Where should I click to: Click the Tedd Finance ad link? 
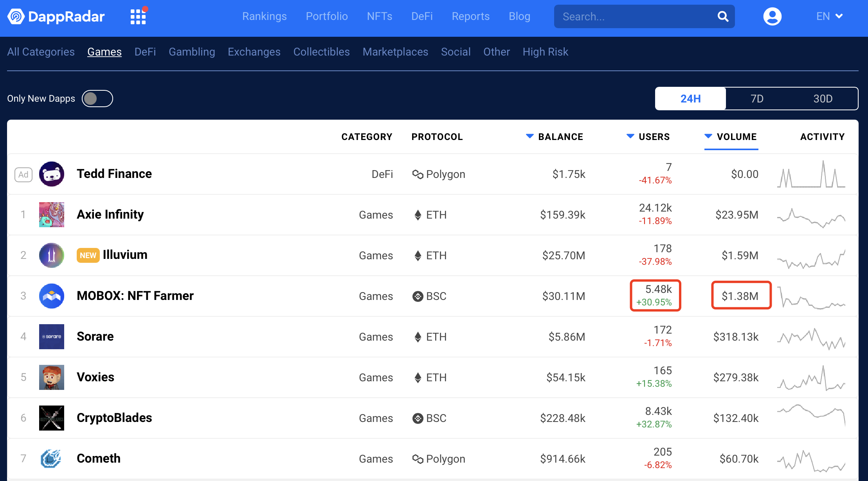click(x=114, y=174)
